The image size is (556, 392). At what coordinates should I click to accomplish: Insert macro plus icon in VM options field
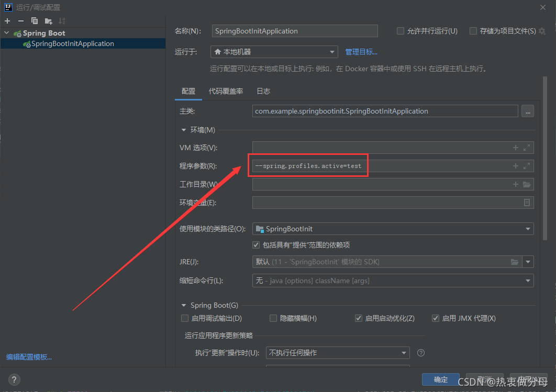516,148
